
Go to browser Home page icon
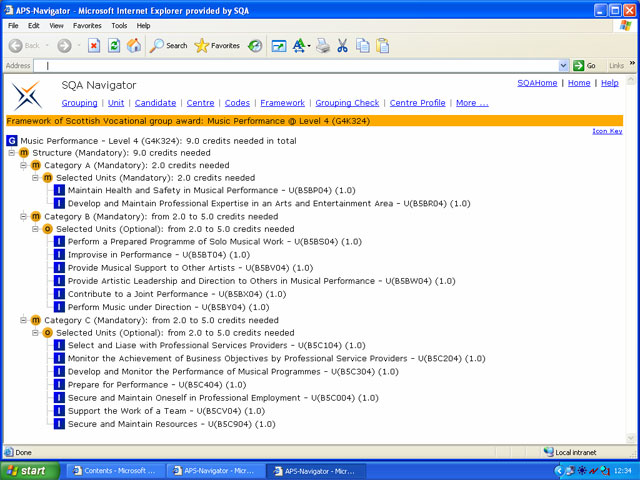[x=134, y=46]
